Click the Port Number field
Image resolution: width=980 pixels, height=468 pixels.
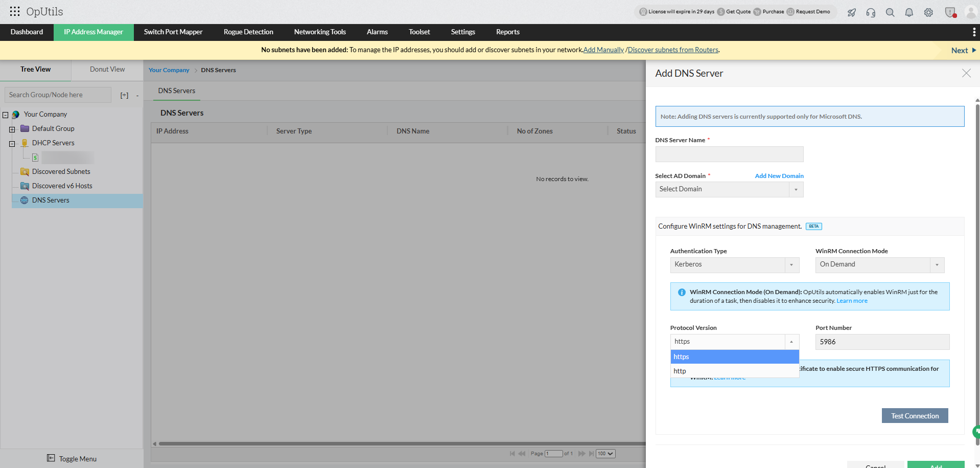[882, 342]
